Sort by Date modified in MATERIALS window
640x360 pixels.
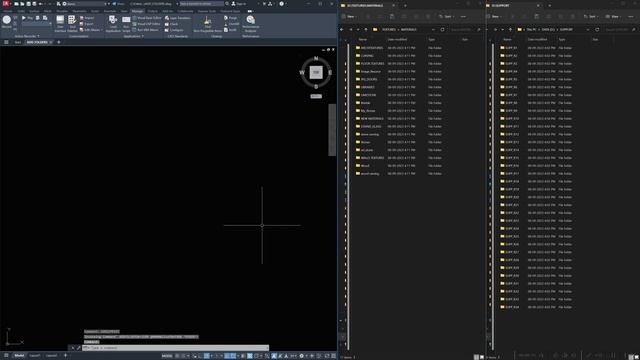click(x=398, y=39)
